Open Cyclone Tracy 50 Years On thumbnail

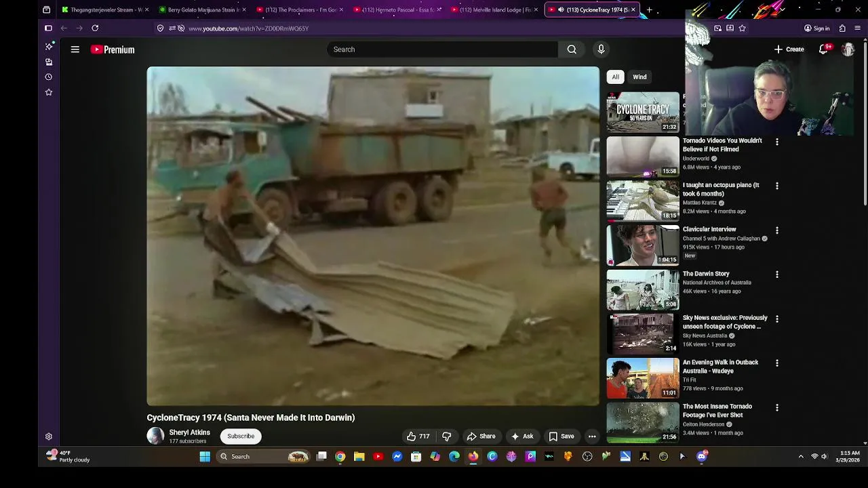(643, 111)
